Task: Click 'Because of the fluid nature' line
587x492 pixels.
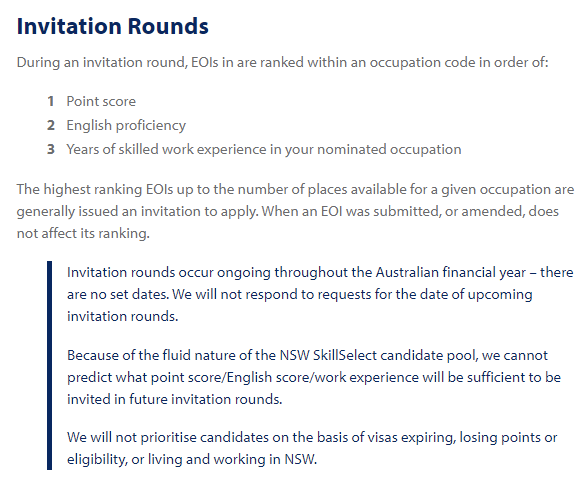Action: point(307,355)
